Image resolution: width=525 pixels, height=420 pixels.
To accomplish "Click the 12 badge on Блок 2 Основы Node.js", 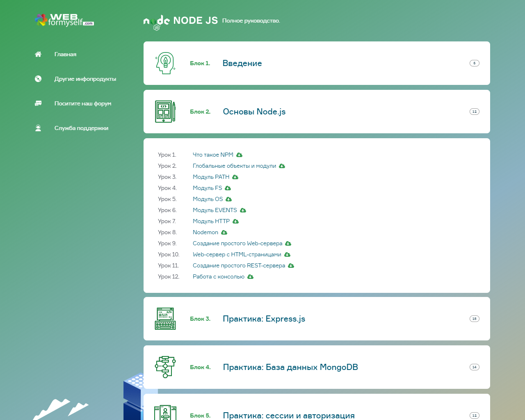I will coord(475,112).
